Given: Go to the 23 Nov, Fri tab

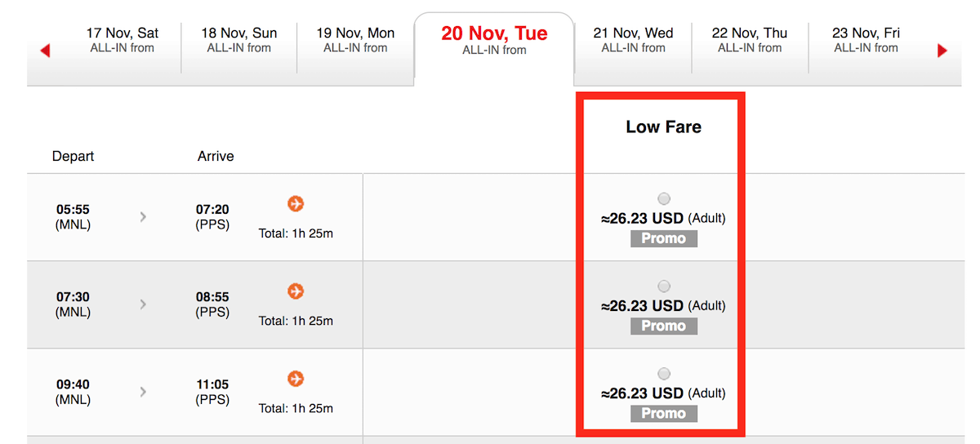Looking at the screenshot, I should pos(866,40).
